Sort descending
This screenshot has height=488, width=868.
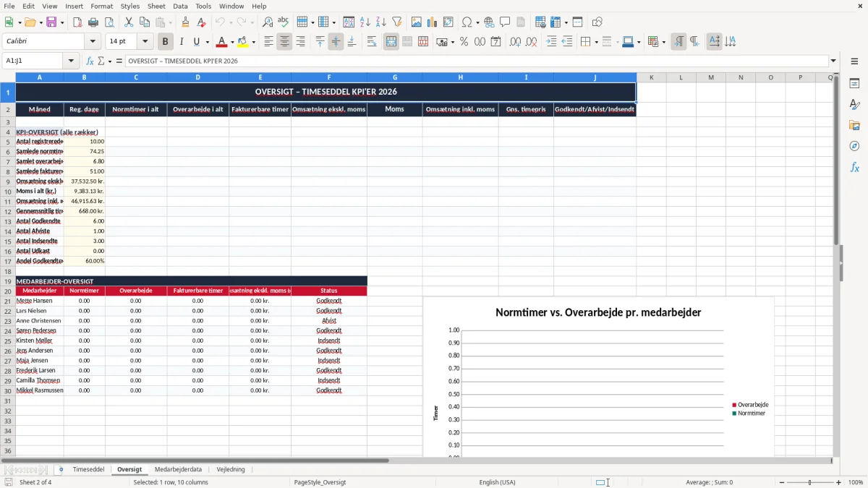click(x=380, y=22)
